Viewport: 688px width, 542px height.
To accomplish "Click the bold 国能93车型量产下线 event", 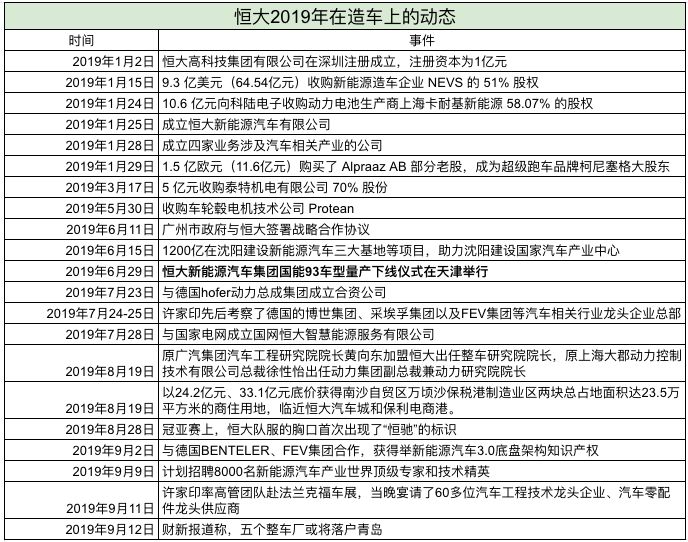I will tap(421, 272).
